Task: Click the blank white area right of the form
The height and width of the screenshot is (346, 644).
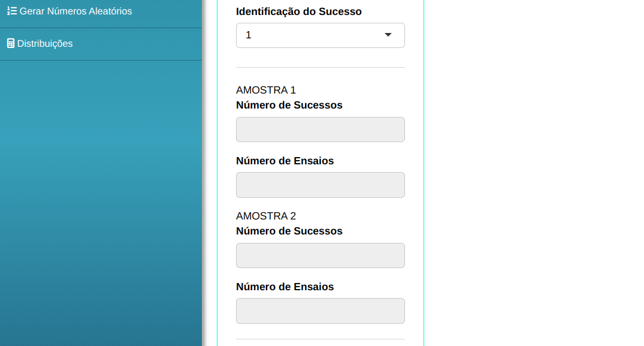Action: coord(533,174)
